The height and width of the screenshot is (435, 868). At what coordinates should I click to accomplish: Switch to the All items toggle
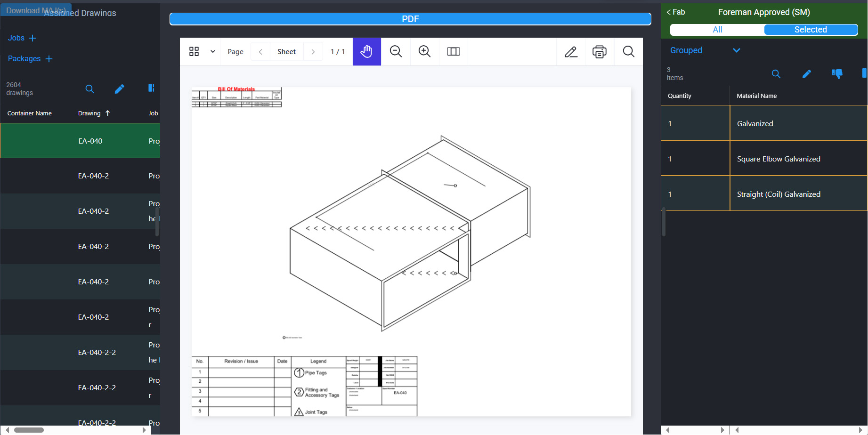click(717, 30)
